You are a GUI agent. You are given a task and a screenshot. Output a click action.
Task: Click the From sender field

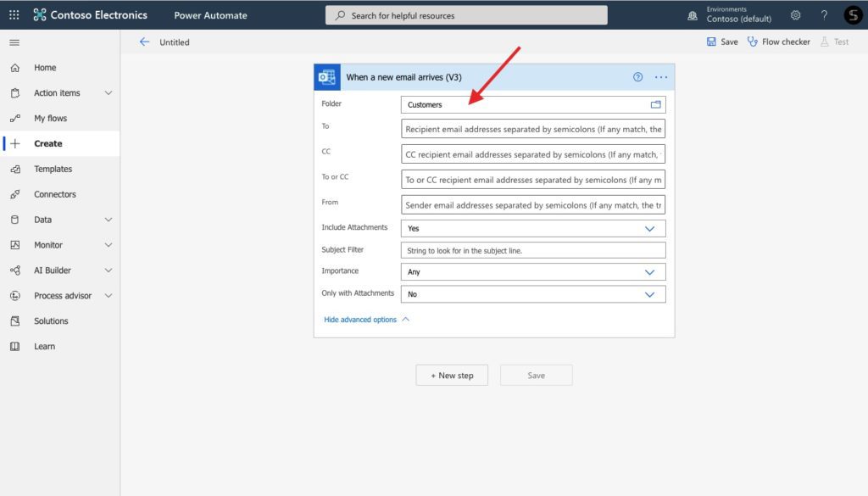533,205
